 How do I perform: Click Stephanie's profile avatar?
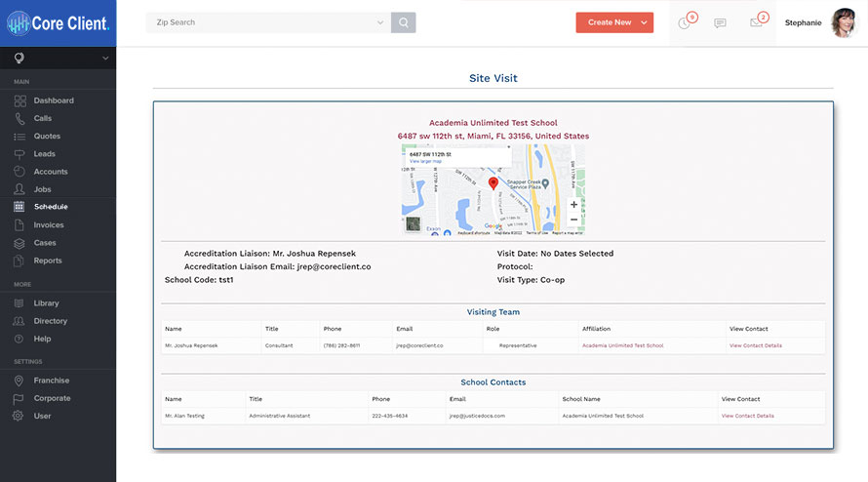pos(843,22)
